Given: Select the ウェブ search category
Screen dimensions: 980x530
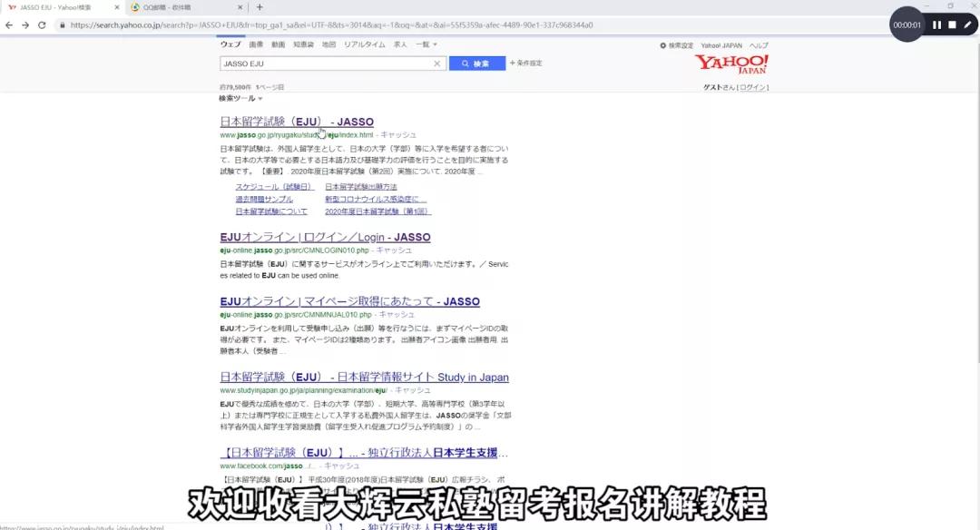Looking at the screenshot, I should point(230,44).
